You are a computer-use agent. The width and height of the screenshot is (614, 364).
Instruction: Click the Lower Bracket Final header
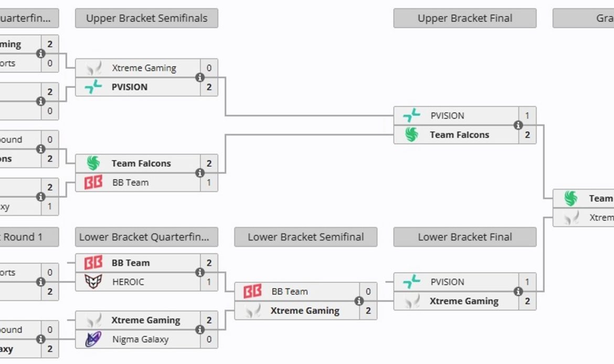[x=464, y=237]
